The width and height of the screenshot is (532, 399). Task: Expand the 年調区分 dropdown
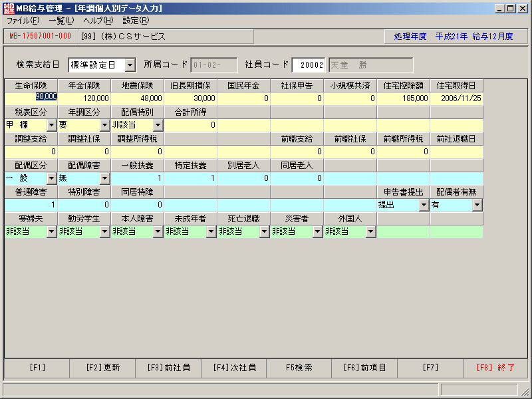(x=105, y=125)
